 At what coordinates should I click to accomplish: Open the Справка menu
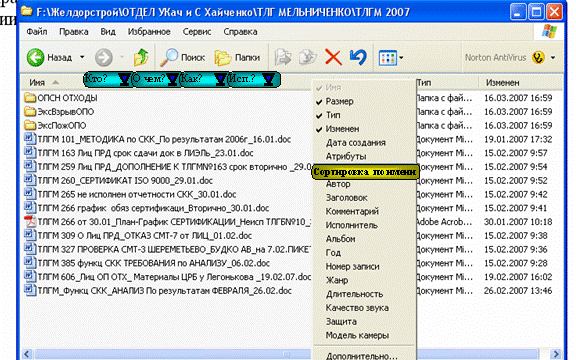coord(240,32)
